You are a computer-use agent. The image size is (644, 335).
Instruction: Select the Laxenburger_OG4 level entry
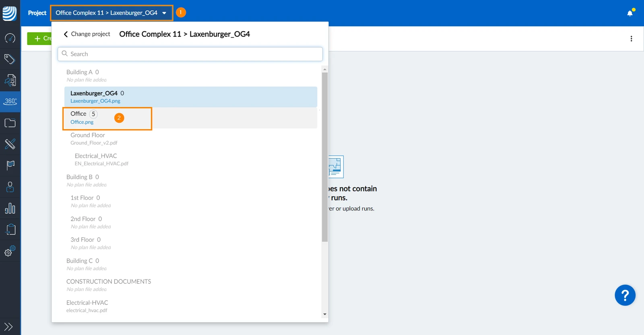click(x=191, y=97)
